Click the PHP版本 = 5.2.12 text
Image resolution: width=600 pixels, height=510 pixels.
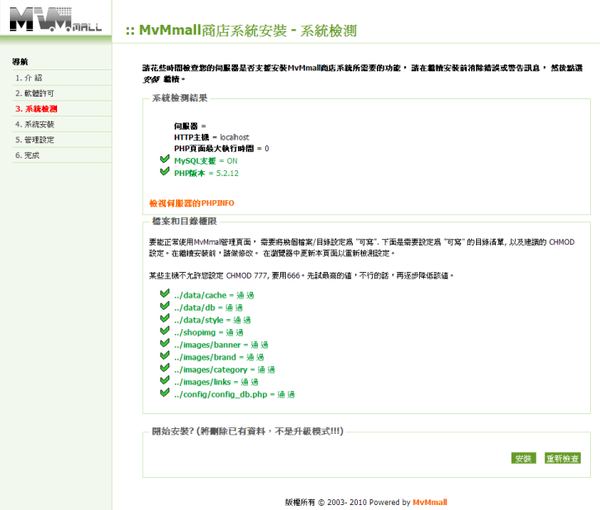pyautogui.click(x=206, y=173)
